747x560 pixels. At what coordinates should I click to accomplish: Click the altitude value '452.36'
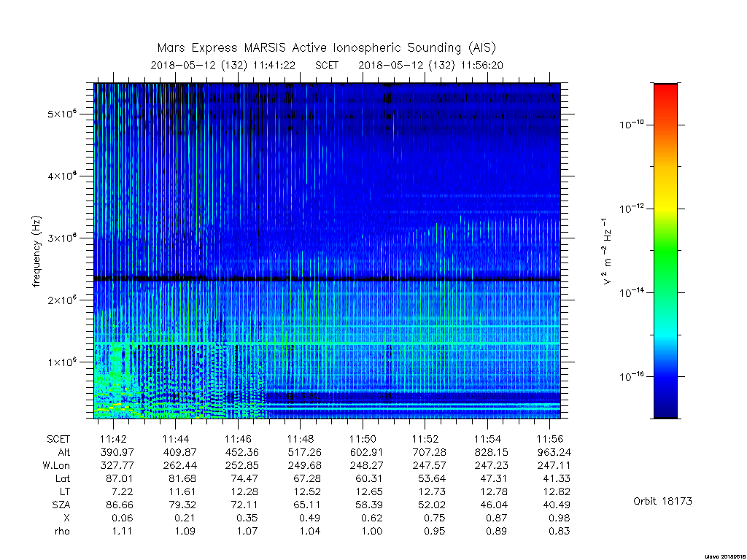[242, 452]
